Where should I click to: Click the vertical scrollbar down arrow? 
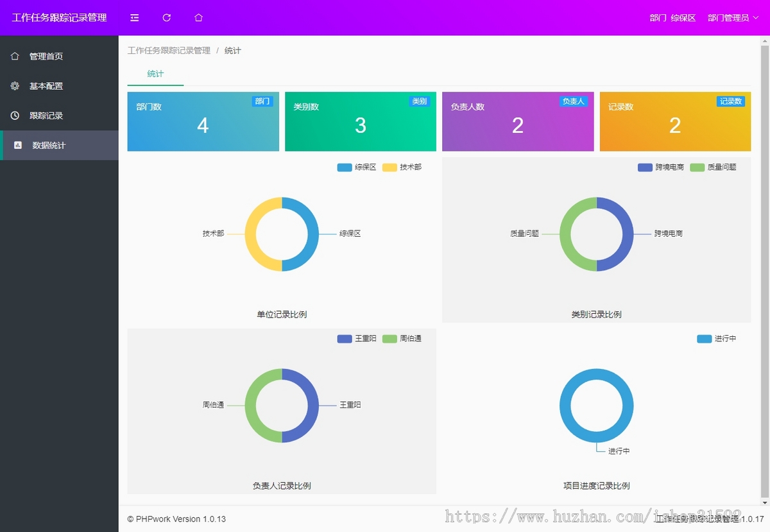tap(764, 502)
